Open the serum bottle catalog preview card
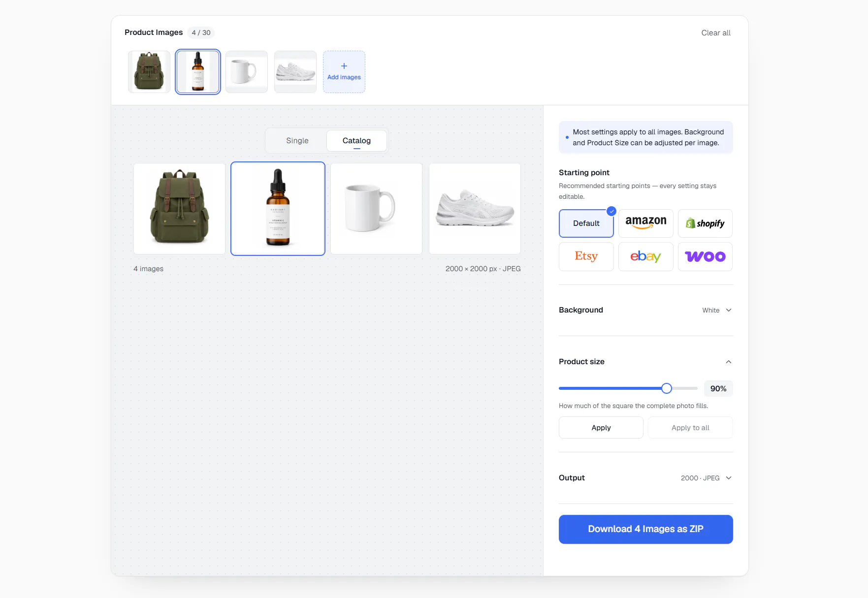Image resolution: width=868 pixels, height=598 pixels. [278, 209]
